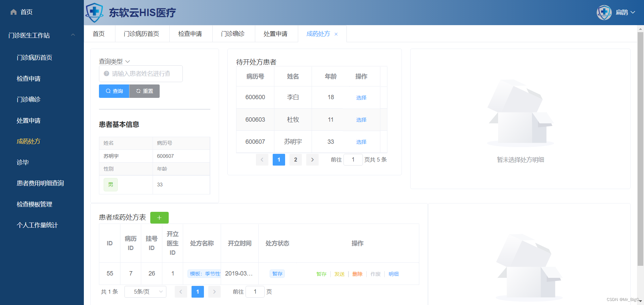
Task: Open 个人工作量统计 in the sidebar
Action: [37, 225]
